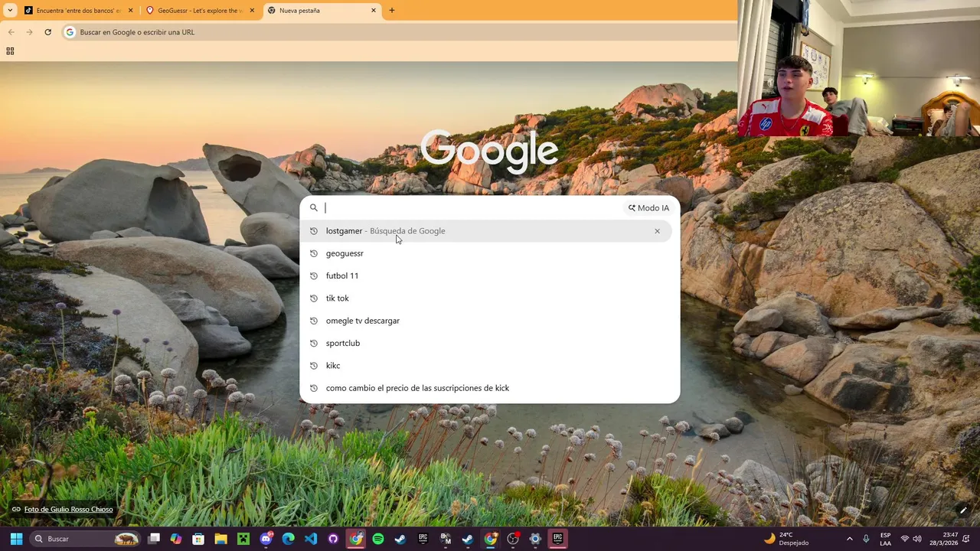The image size is (980, 551).
Task: Select the Nueva pestaña tab
Action: pyautogui.click(x=322, y=11)
